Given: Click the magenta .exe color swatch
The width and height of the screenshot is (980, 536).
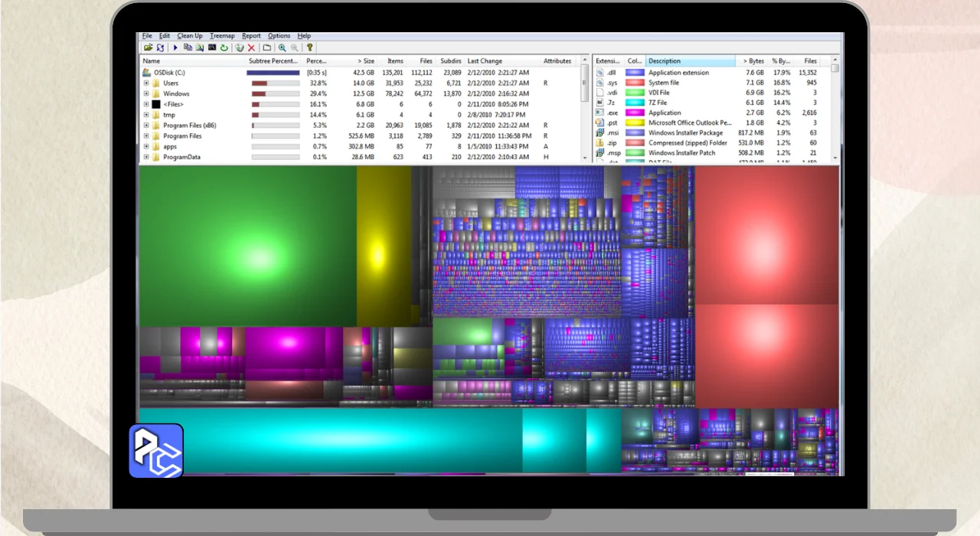Looking at the screenshot, I should (635, 113).
